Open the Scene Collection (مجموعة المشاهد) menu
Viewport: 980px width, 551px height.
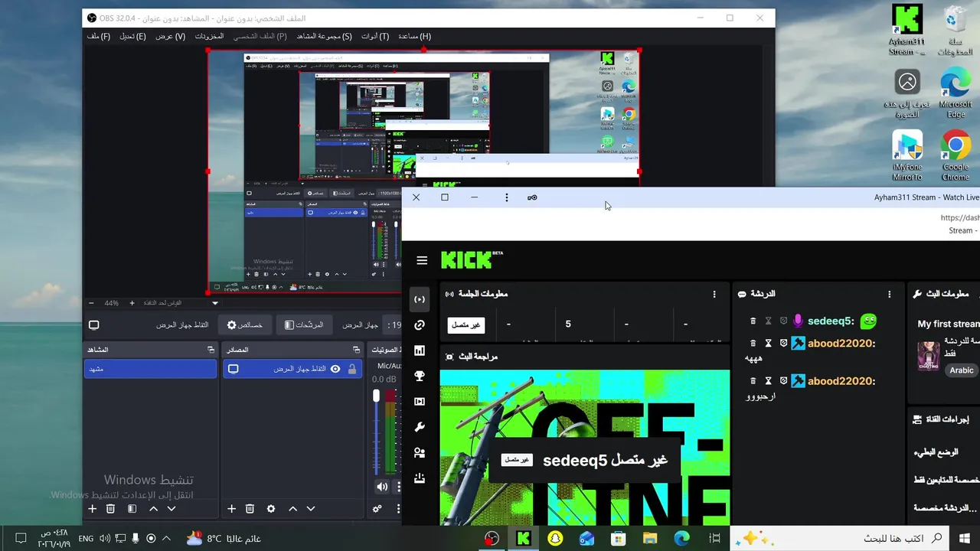pyautogui.click(x=324, y=36)
